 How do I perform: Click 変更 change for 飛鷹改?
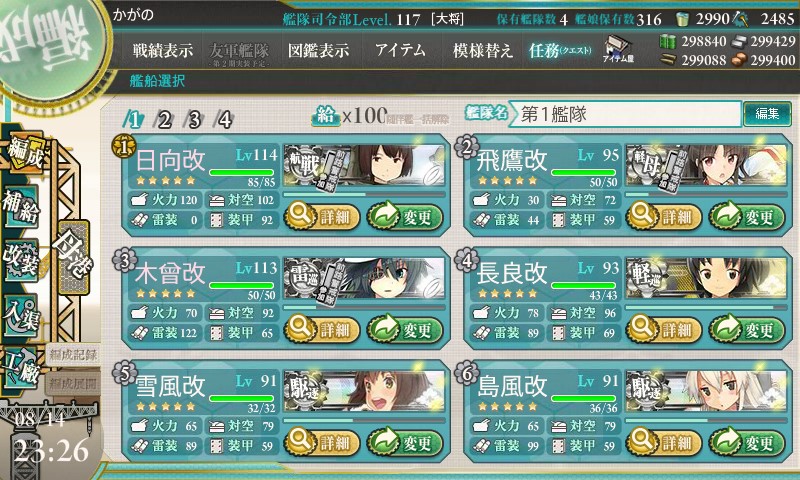[x=747, y=217]
